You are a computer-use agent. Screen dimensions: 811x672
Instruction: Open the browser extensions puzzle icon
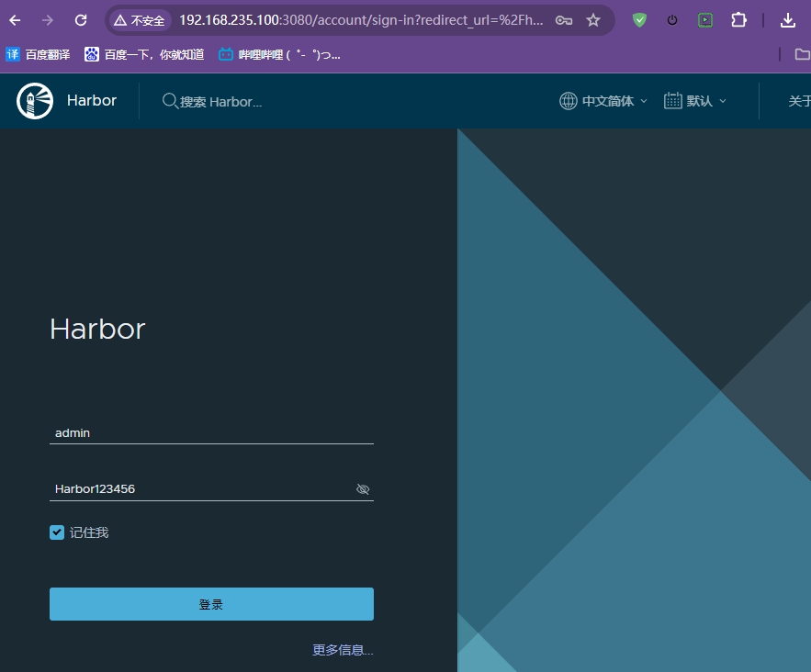pos(738,20)
